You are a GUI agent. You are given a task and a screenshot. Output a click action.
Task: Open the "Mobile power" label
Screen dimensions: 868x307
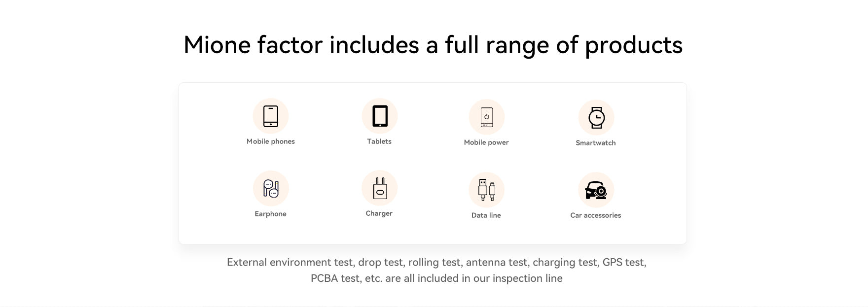coord(486,142)
